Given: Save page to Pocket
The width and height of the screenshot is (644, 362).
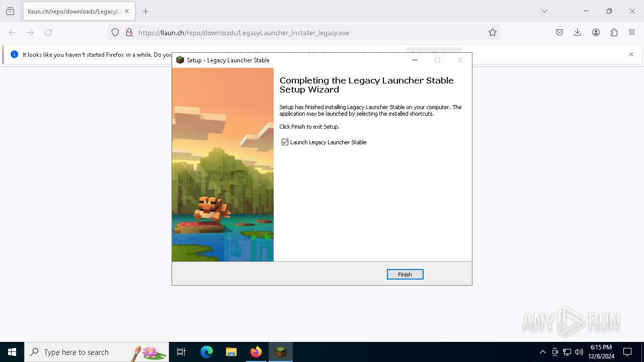Looking at the screenshot, I should point(559,33).
